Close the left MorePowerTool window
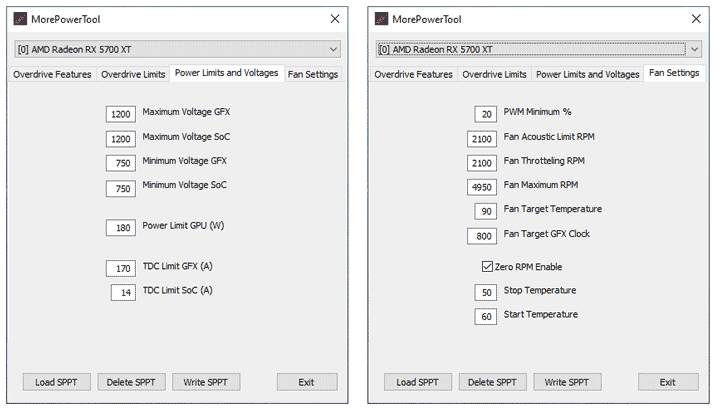 [335, 19]
